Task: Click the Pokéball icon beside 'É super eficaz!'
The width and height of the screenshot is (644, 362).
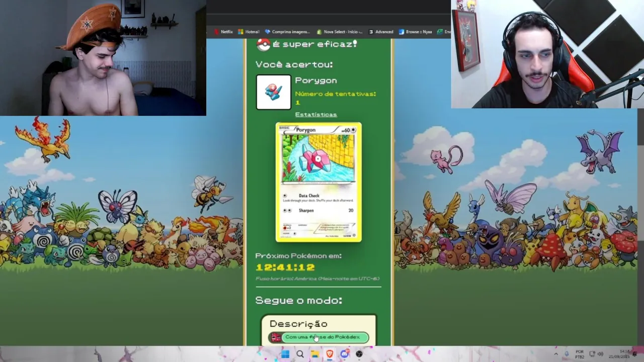Action: pos(263,45)
